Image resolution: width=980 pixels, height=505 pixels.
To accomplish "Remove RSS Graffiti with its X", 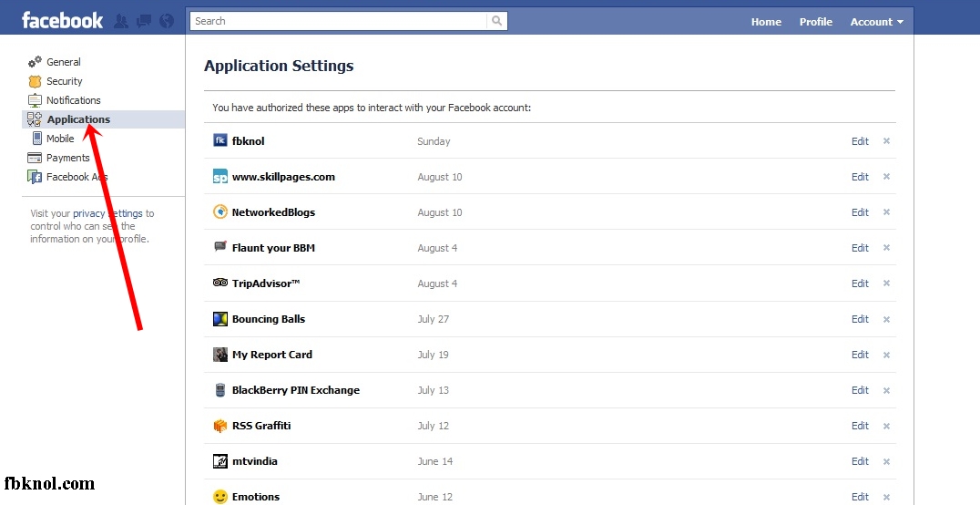I will tap(886, 427).
